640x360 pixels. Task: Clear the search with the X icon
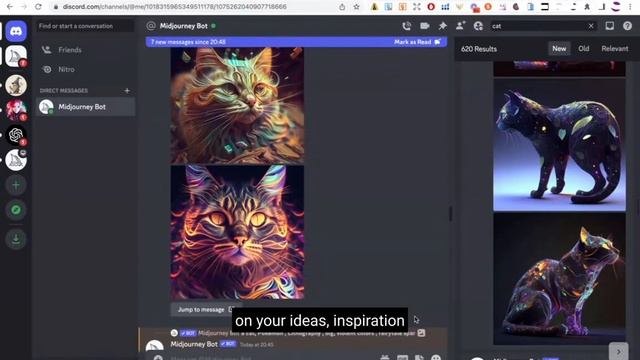click(x=591, y=26)
